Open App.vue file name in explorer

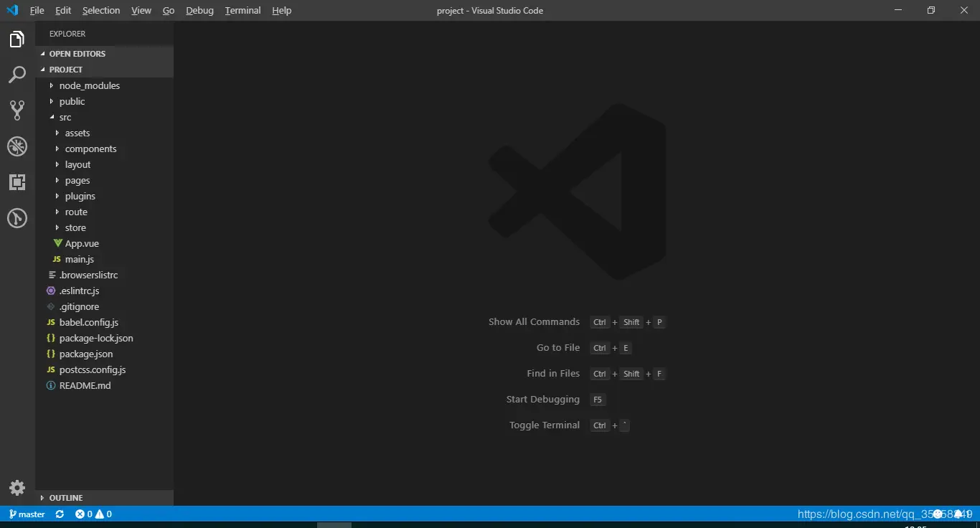tap(82, 243)
